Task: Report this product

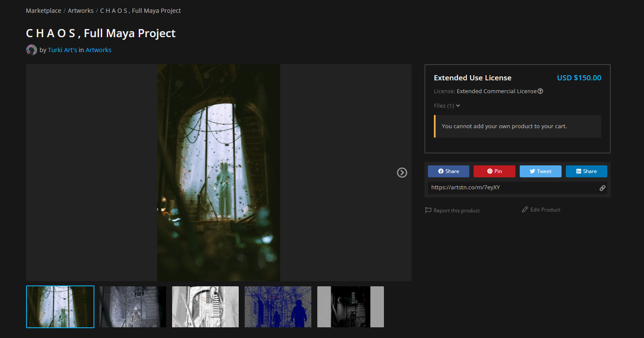Action: tap(453, 211)
